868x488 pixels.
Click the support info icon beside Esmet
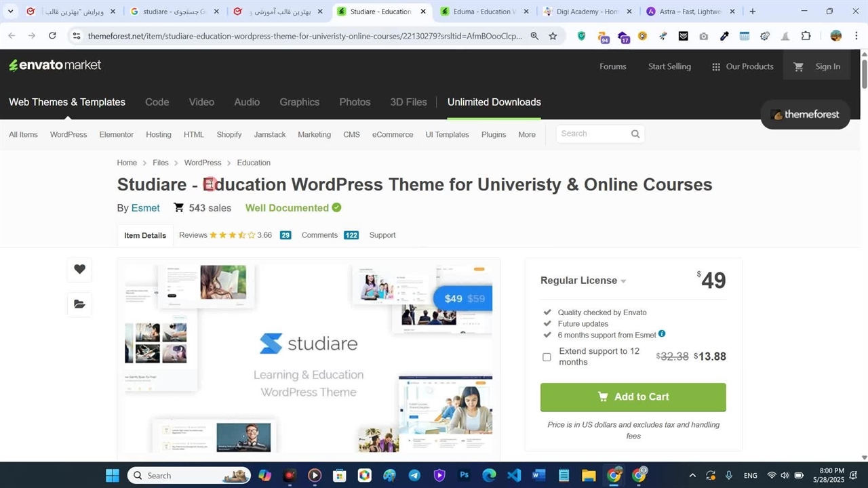coord(662,334)
